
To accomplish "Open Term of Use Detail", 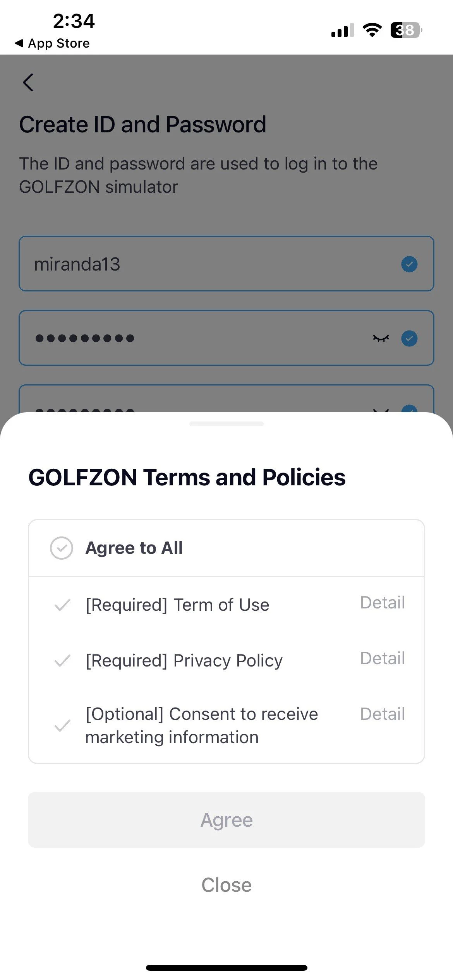I will click(x=382, y=603).
